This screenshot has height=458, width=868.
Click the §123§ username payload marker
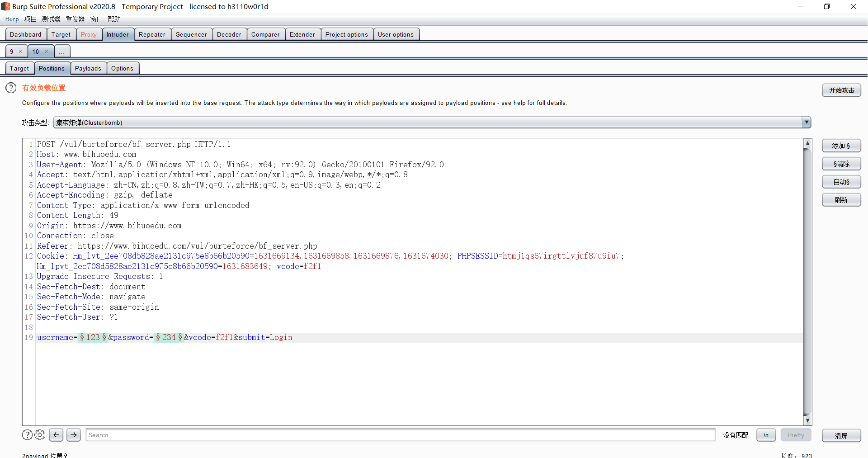[x=93, y=337]
